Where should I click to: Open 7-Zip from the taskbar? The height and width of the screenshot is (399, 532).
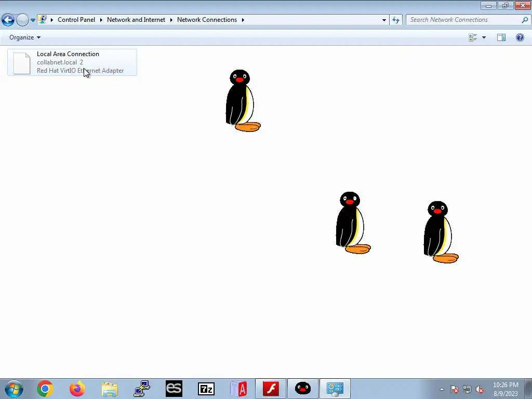point(206,389)
